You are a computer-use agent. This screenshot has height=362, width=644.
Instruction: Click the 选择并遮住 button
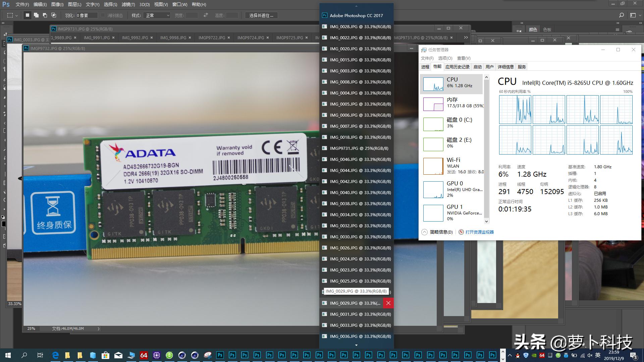262,15
